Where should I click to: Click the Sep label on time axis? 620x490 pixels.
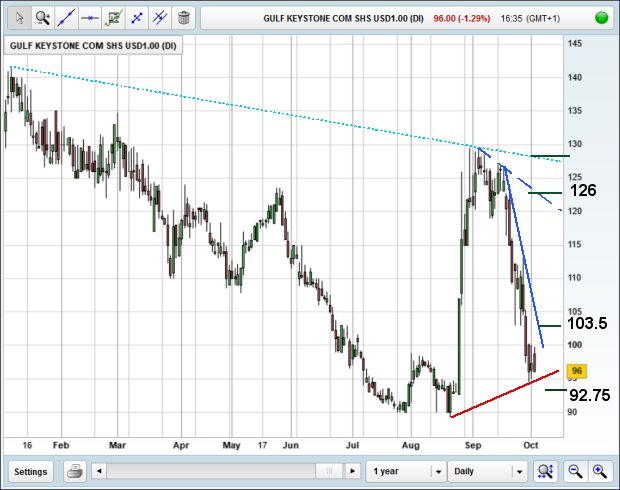coord(473,445)
